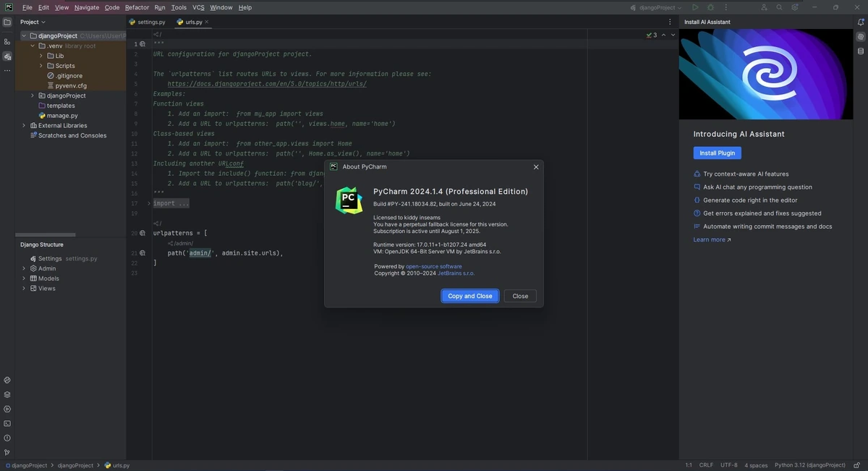The height and width of the screenshot is (471, 868).
Task: Close the About PyCharm dialog with X
Action: pyautogui.click(x=536, y=166)
